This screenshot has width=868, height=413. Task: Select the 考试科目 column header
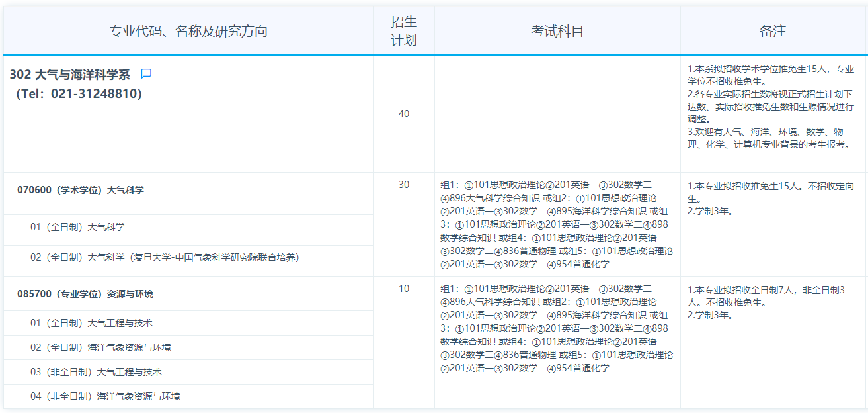tap(557, 31)
